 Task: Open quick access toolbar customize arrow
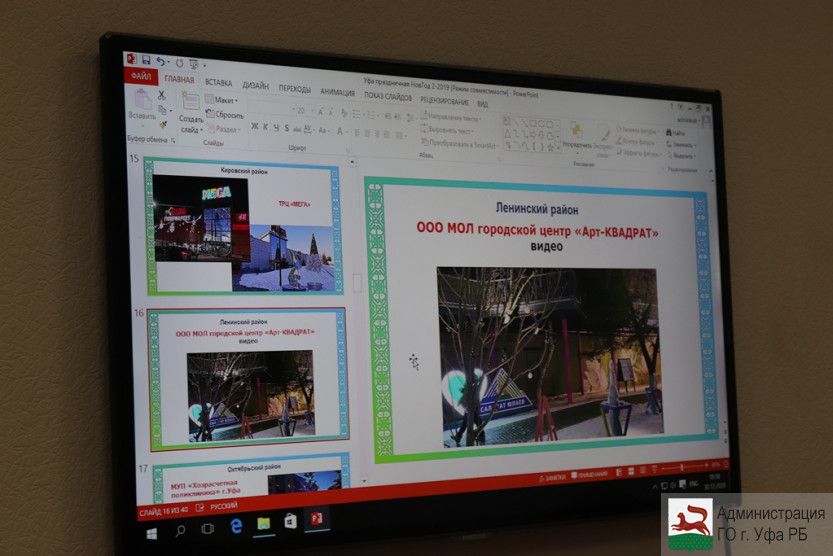coord(205,66)
